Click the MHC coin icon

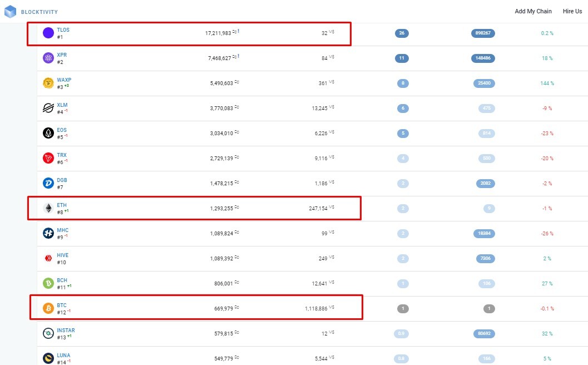click(48, 233)
